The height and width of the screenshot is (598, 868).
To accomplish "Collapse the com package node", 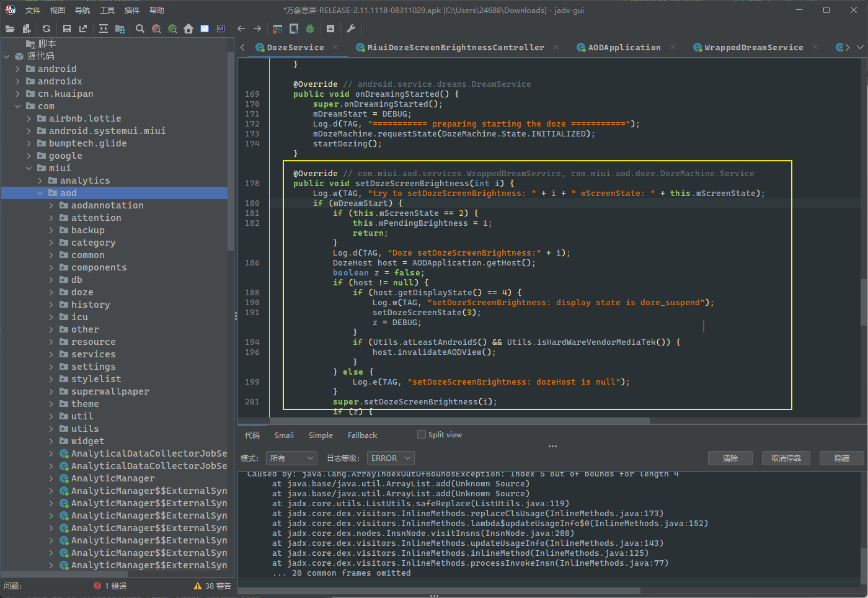I will click(18, 106).
